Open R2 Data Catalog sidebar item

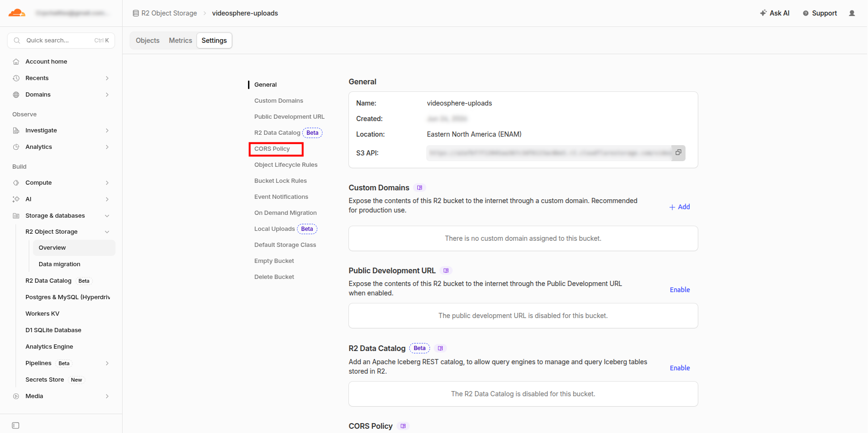pos(49,281)
